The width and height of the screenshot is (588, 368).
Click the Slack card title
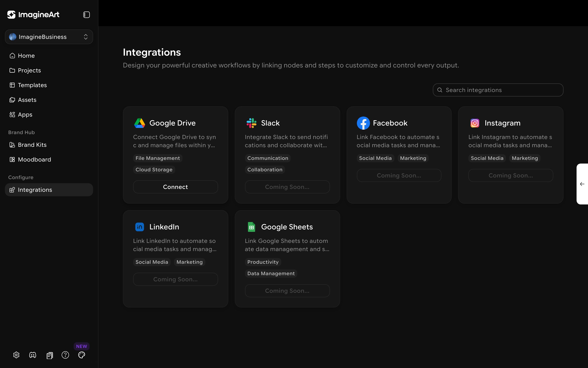point(271,123)
